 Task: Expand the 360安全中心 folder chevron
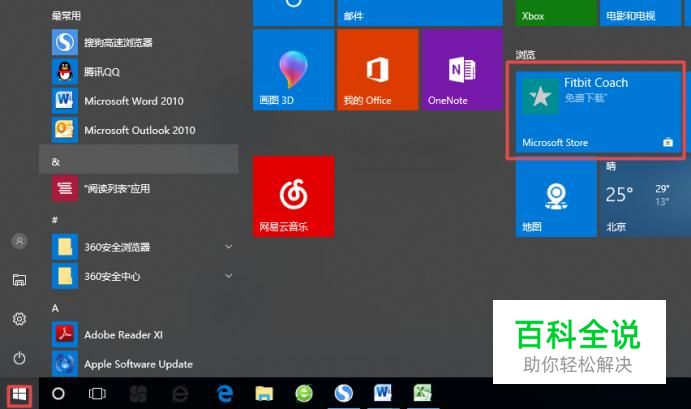click(x=228, y=276)
